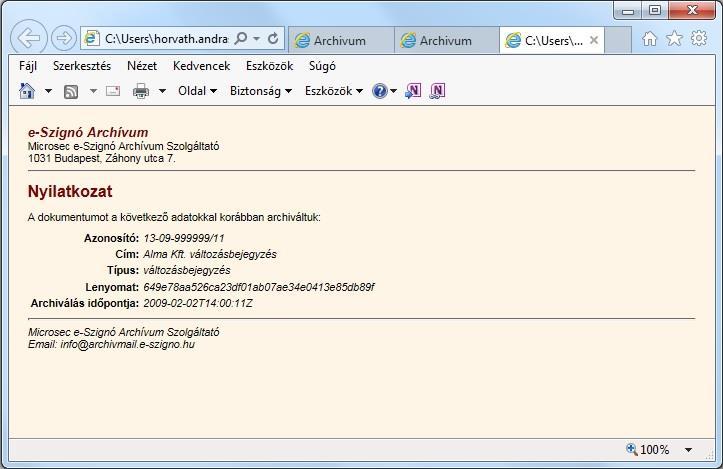Click the Home icon at top right
Image resolution: width=723 pixels, height=469 pixels.
point(649,39)
